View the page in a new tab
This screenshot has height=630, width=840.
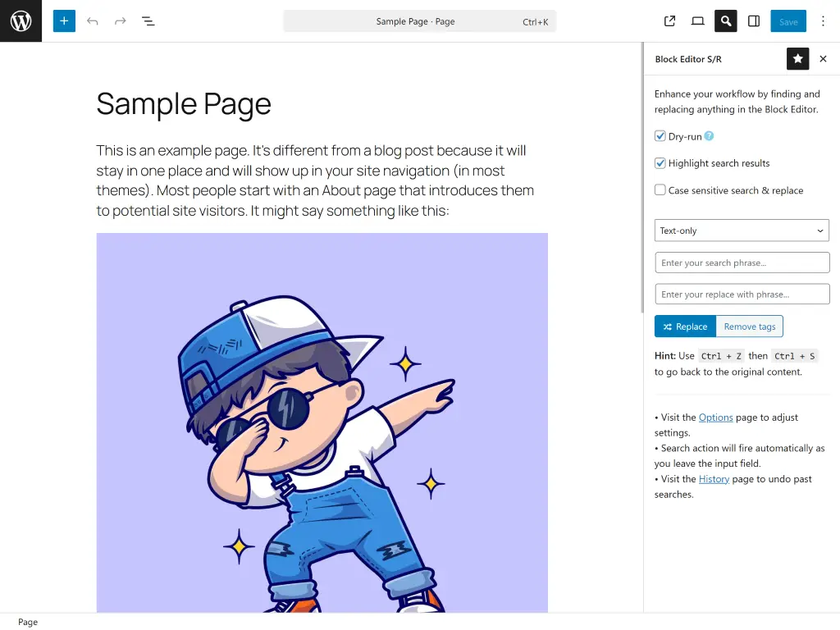coord(669,21)
